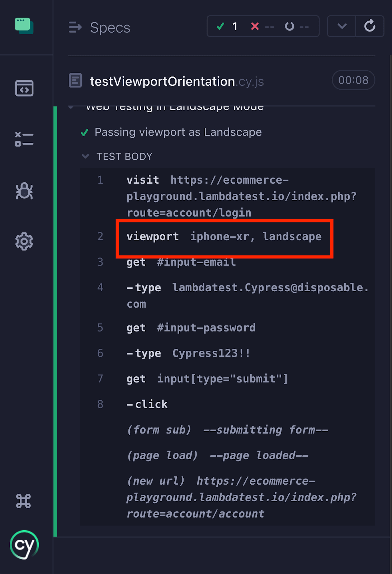Click the Cypress 'cy' logo at bottom
The width and height of the screenshot is (392, 574).
pos(24,545)
